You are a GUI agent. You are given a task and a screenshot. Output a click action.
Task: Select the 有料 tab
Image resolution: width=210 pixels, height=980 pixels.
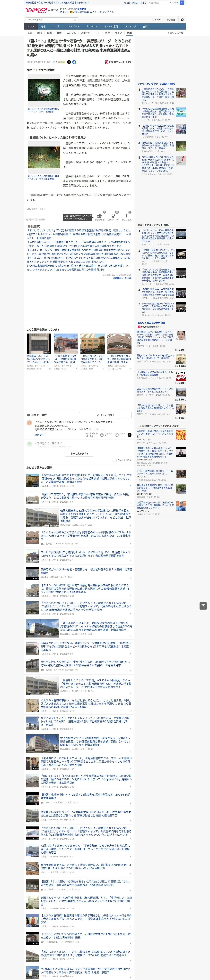[145, 27]
